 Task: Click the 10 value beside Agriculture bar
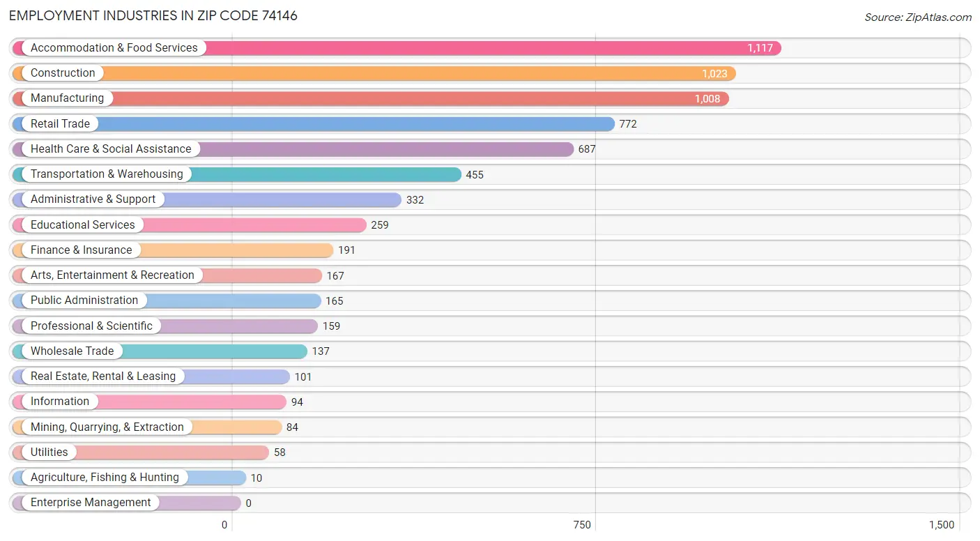[257, 478]
